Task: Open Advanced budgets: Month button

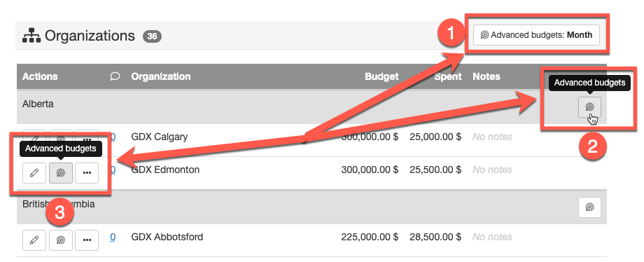Action: pyautogui.click(x=536, y=35)
